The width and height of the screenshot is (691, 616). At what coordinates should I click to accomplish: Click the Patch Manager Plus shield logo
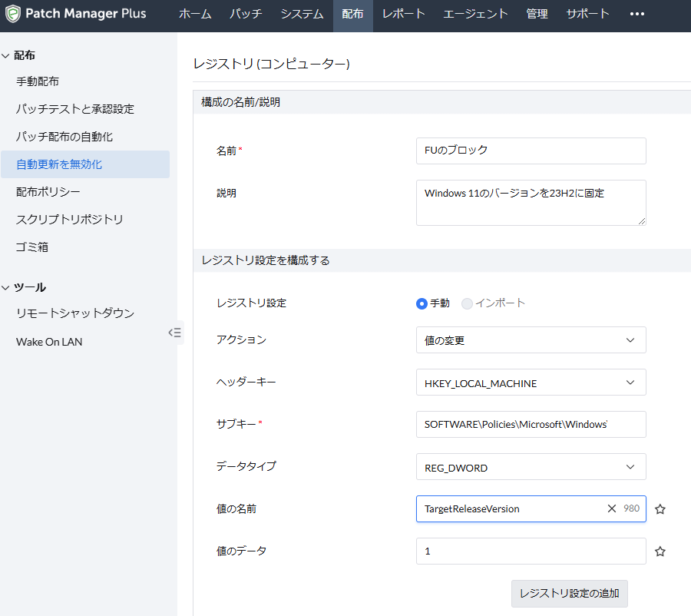(x=13, y=15)
